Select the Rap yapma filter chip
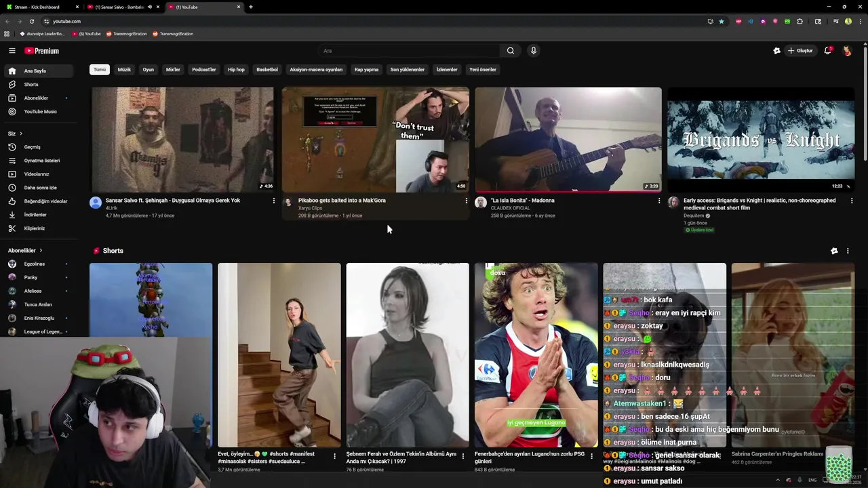 (366, 70)
